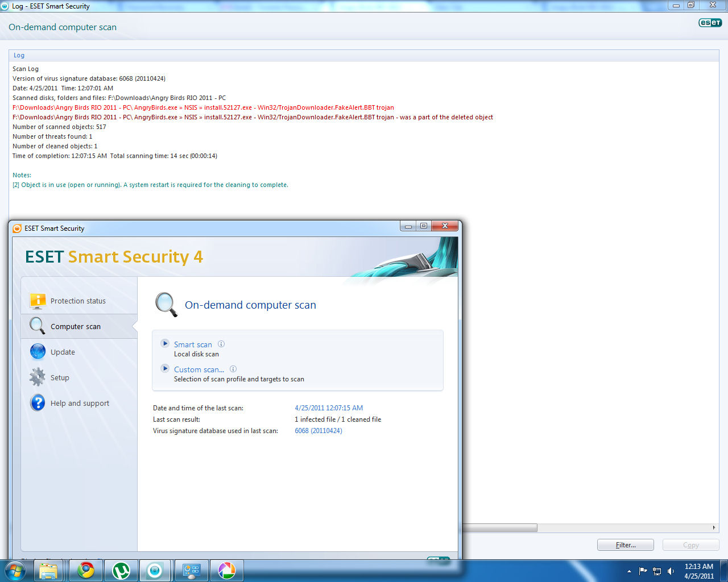
Task: Show info about Custom scan
Action: click(x=233, y=369)
